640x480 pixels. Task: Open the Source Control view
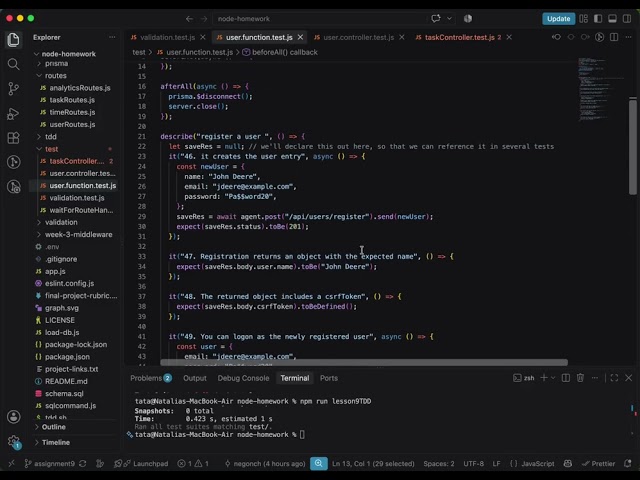pos(13,89)
